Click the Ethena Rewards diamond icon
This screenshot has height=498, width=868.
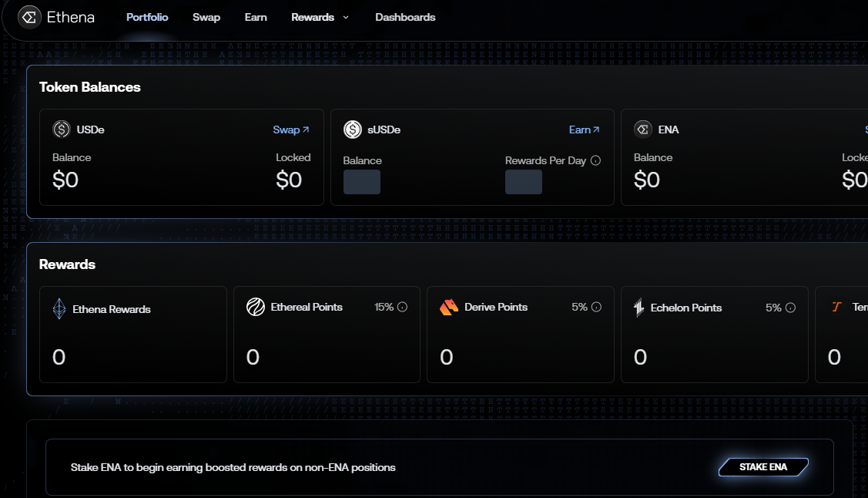[59, 308]
